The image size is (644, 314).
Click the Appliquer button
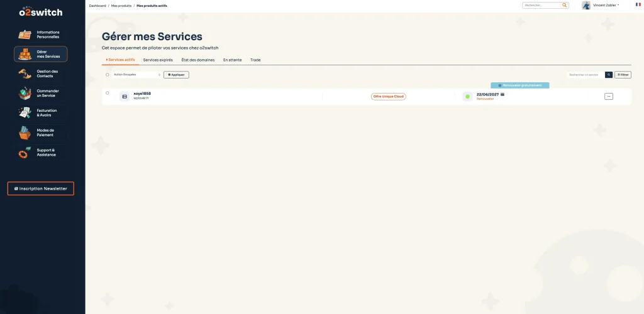click(x=176, y=75)
